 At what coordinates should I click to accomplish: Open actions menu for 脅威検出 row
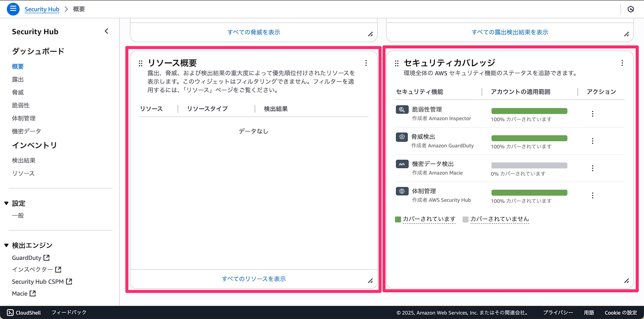[592, 141]
